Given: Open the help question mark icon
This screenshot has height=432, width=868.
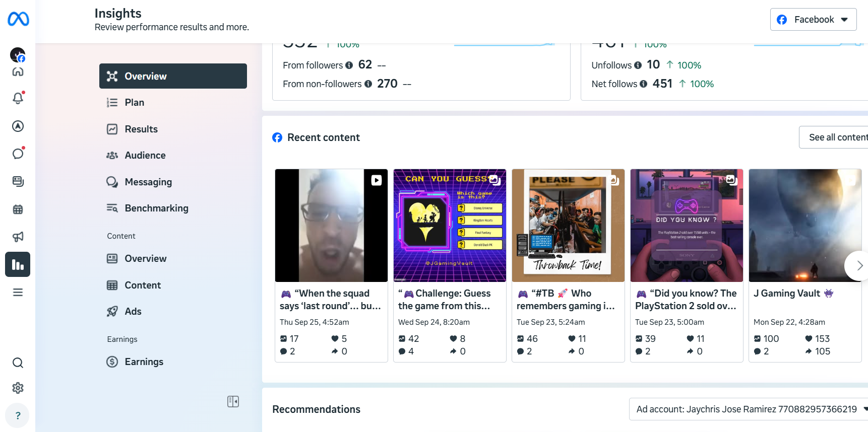Looking at the screenshot, I should [x=18, y=415].
